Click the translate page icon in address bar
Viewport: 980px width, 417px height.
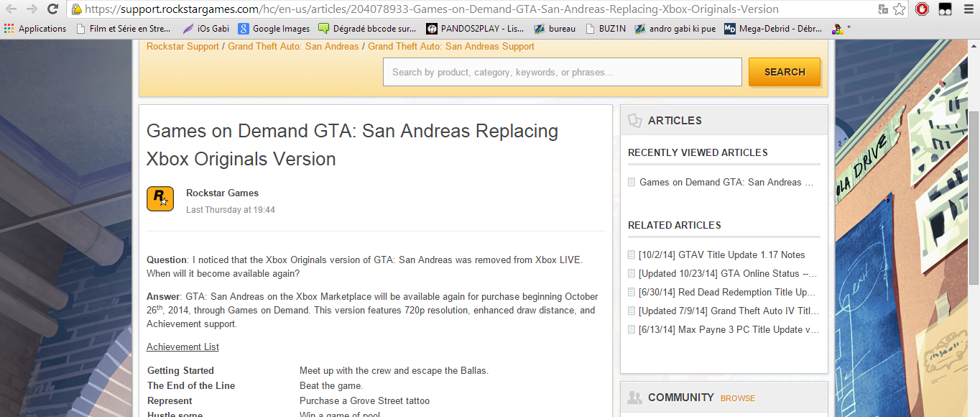tap(883, 9)
